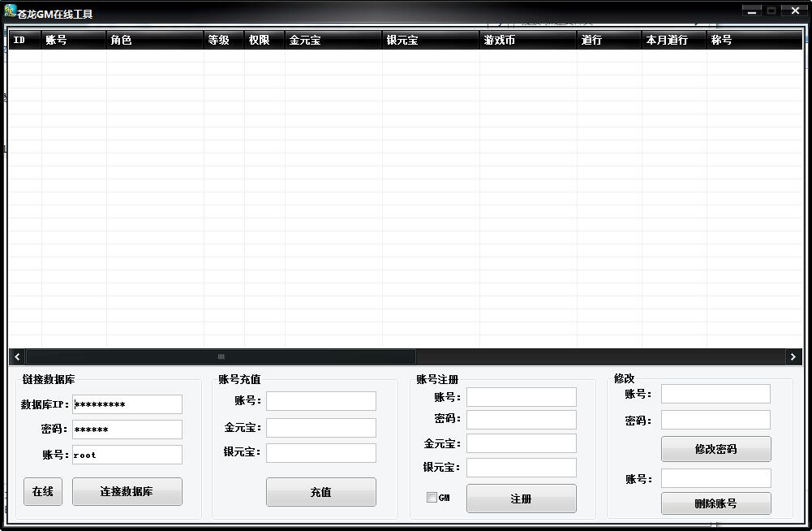Click the database 密码 field
The width and height of the screenshot is (812, 531).
pos(127,430)
